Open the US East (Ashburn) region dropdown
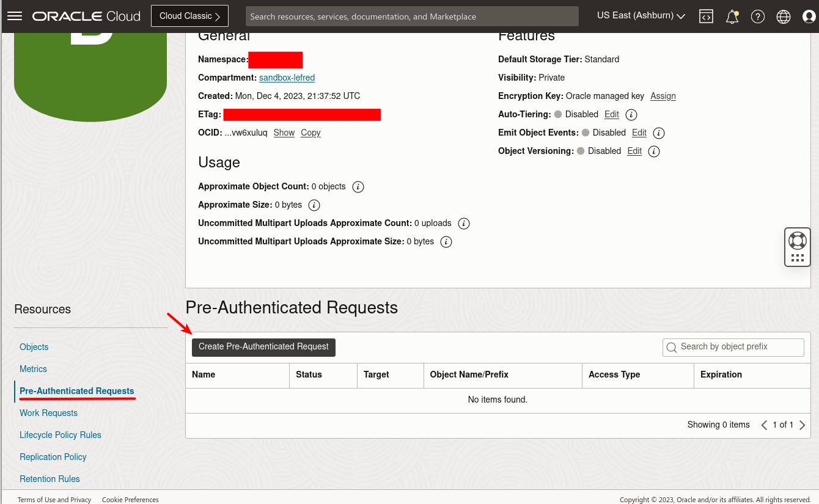This screenshot has height=504, width=819. pyautogui.click(x=641, y=16)
